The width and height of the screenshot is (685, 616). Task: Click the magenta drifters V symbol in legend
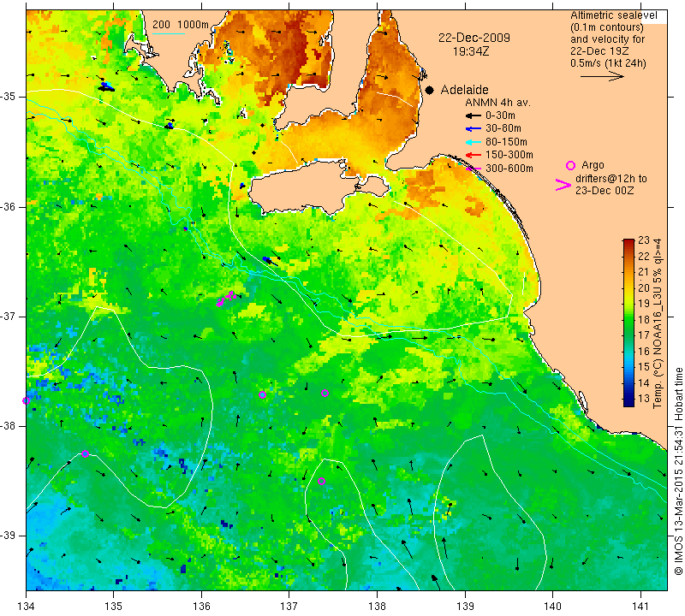(563, 185)
